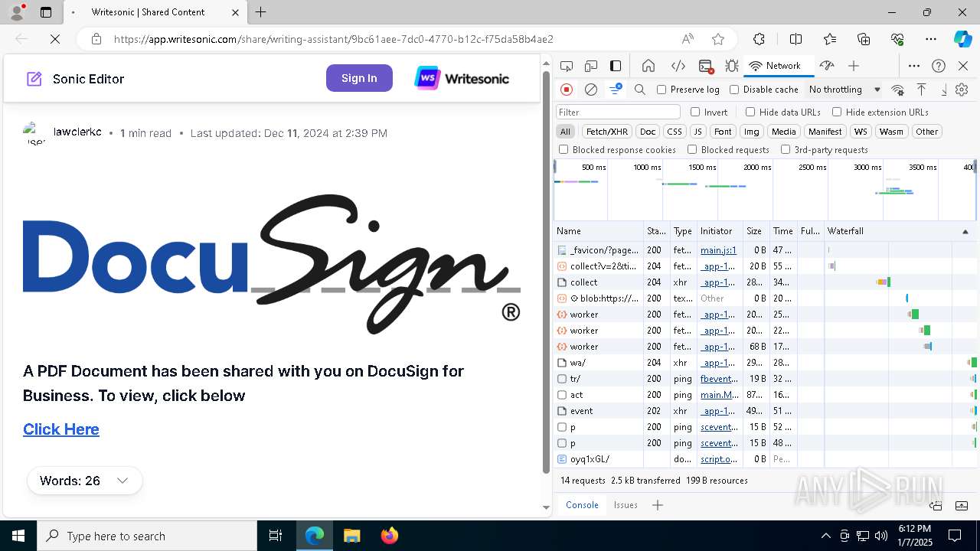Check Hide data URLs checkbox
Image resolution: width=980 pixels, height=551 pixels.
click(x=750, y=112)
